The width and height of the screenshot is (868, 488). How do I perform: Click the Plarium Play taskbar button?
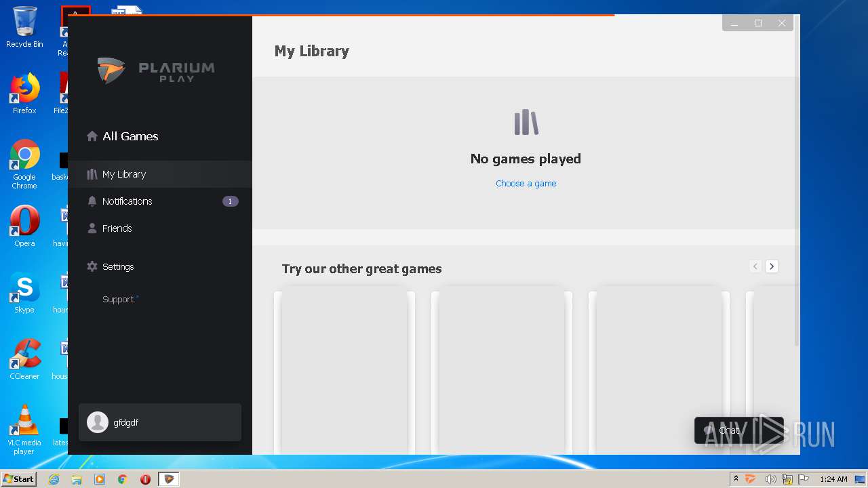tap(169, 479)
